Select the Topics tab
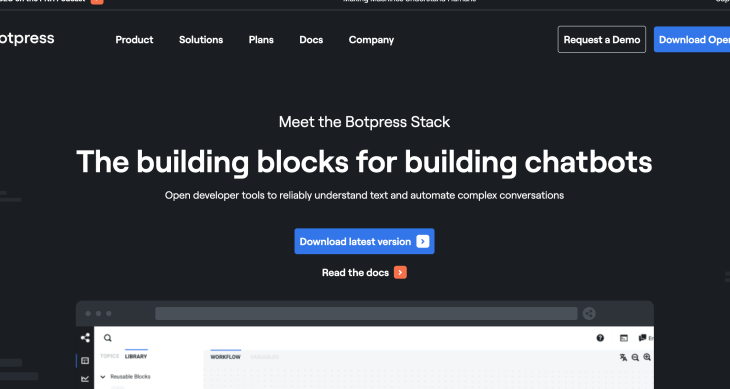730x389 pixels. (x=110, y=356)
